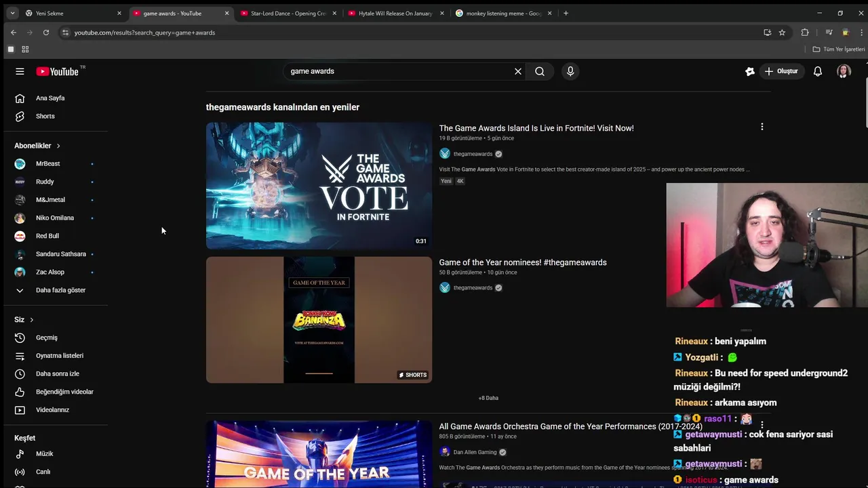
Task: Clear the search query with X icon
Action: point(518,71)
